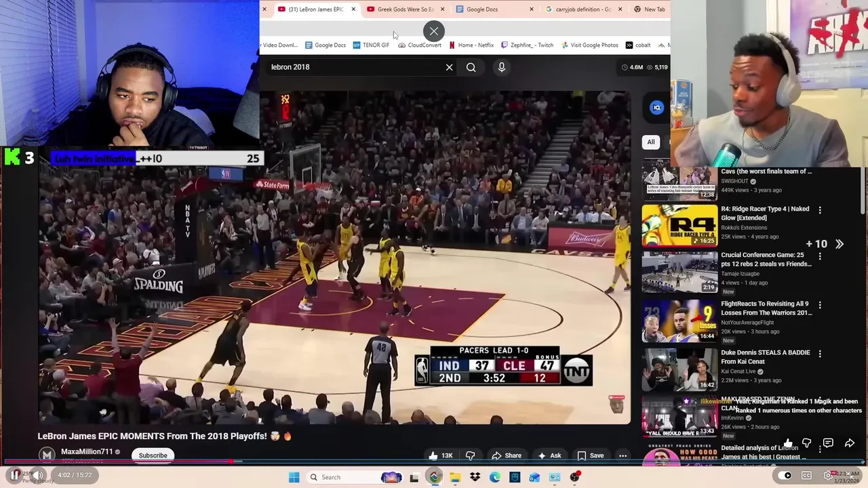Image resolution: width=868 pixels, height=488 pixels.
Task: Open the player settings gear
Action: (x=828, y=476)
